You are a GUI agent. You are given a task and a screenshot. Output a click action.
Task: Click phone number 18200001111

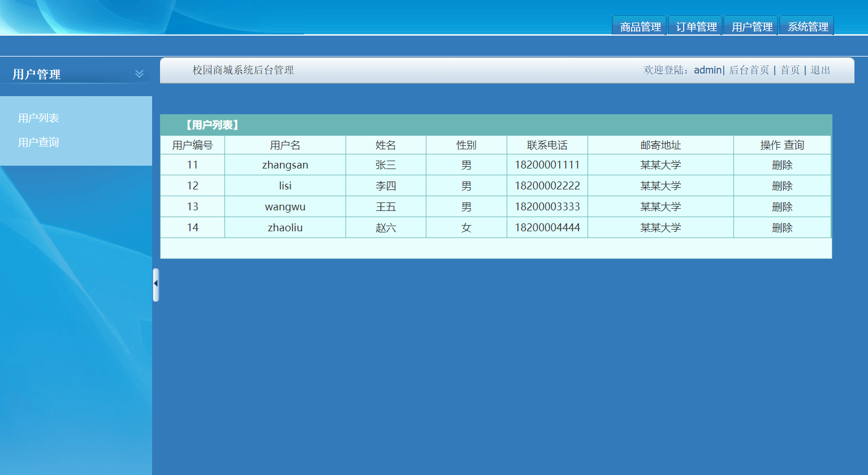[x=547, y=165]
